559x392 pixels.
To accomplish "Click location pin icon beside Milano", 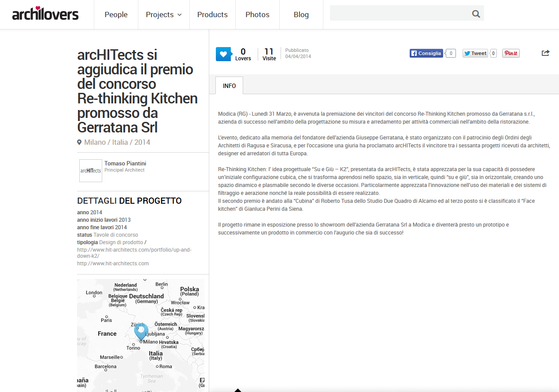I will 79,142.
